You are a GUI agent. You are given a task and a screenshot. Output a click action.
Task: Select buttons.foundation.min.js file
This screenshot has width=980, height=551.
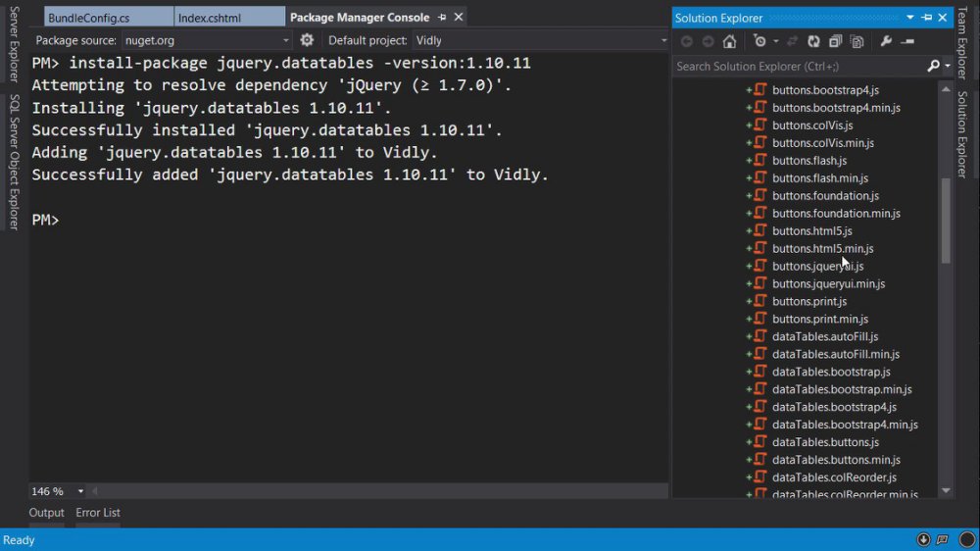point(836,214)
